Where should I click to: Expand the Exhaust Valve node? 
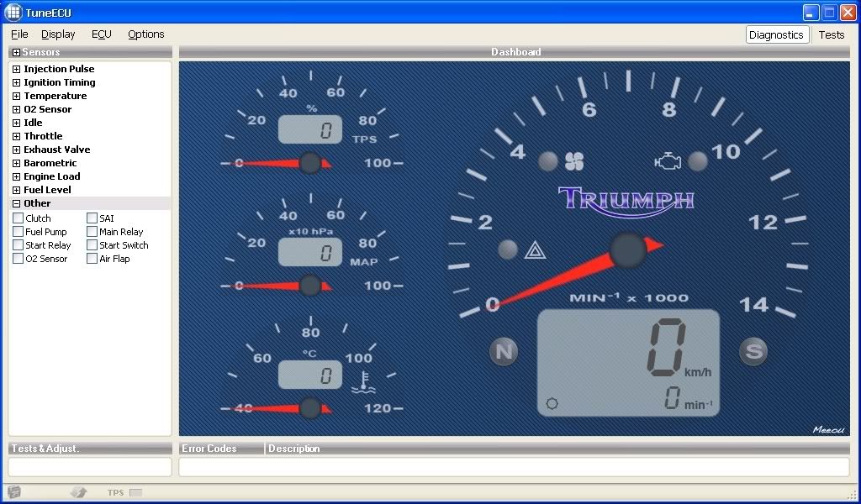point(17,150)
